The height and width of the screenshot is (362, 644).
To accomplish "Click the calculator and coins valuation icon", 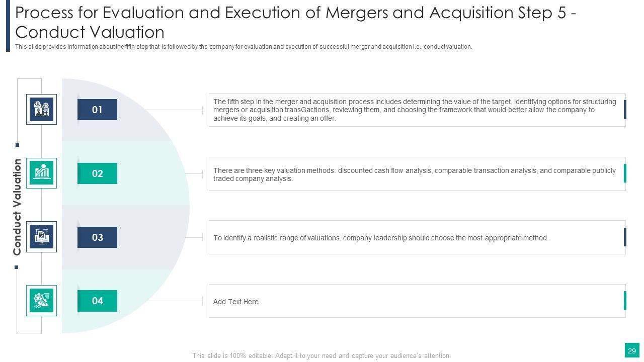I will (41, 109).
